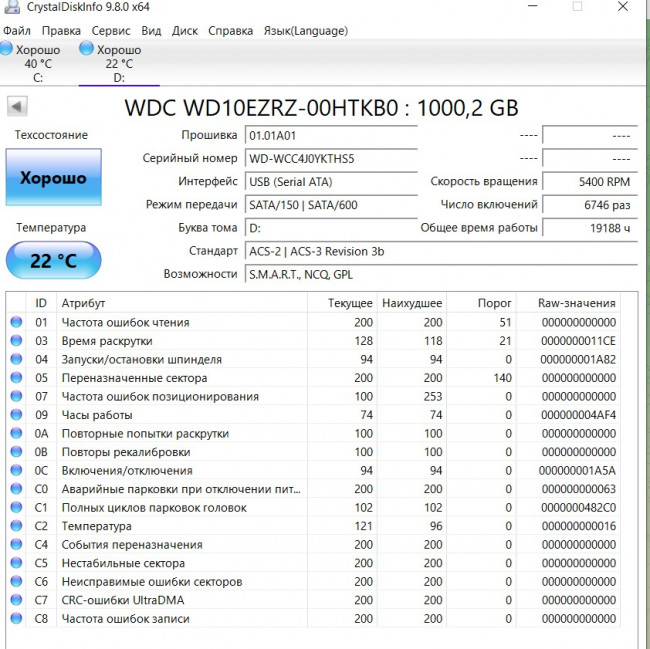
Task: Click the status dot for attribute C4
Action: coord(16,544)
